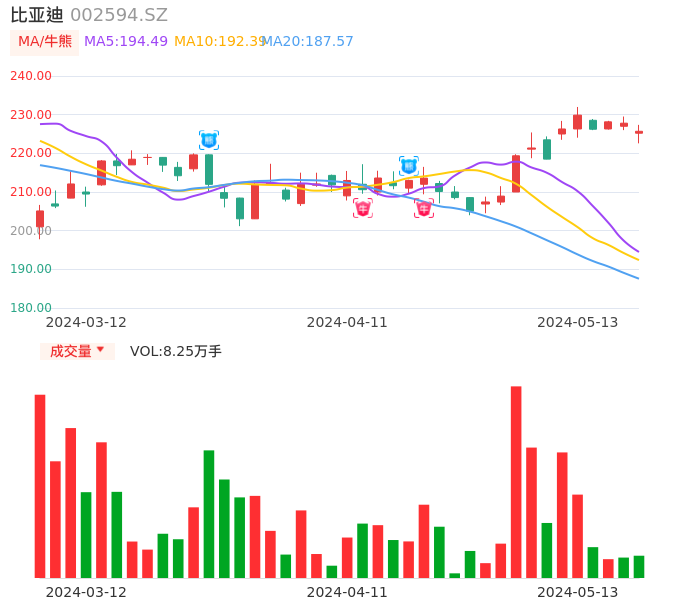Click the first blue bear marker icon
This screenshot has height=606, width=686.
coord(208,140)
